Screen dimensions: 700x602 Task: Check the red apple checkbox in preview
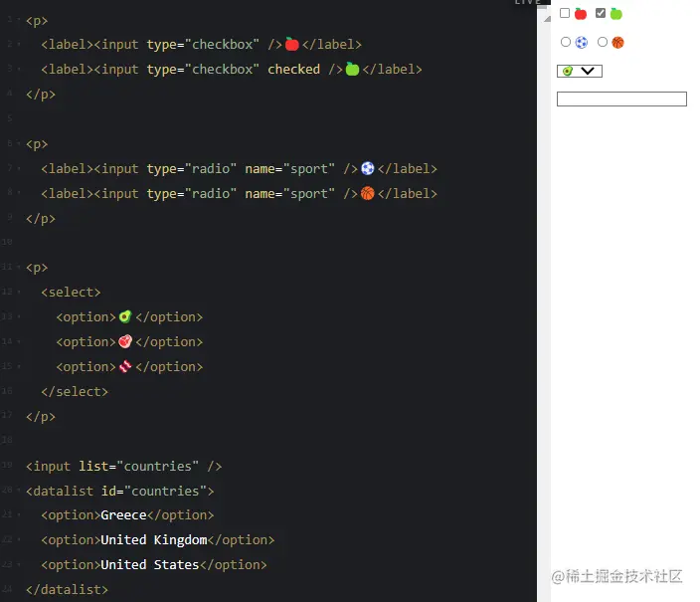coord(565,13)
